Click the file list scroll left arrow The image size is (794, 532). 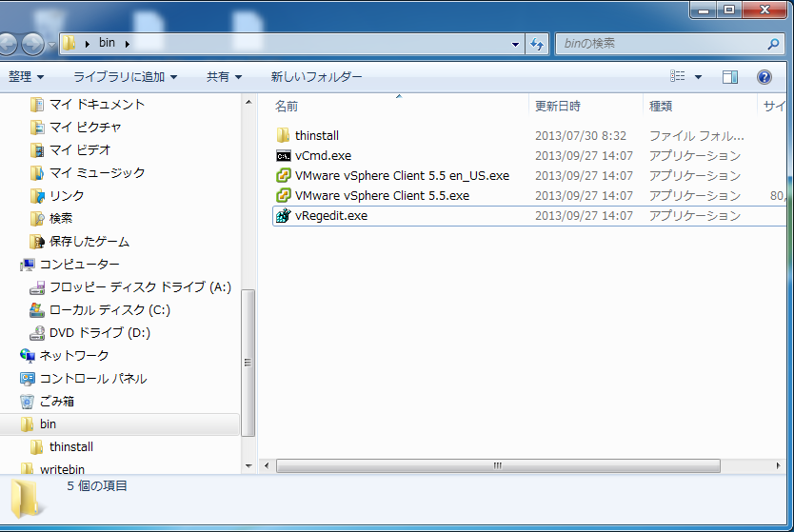pos(267,465)
